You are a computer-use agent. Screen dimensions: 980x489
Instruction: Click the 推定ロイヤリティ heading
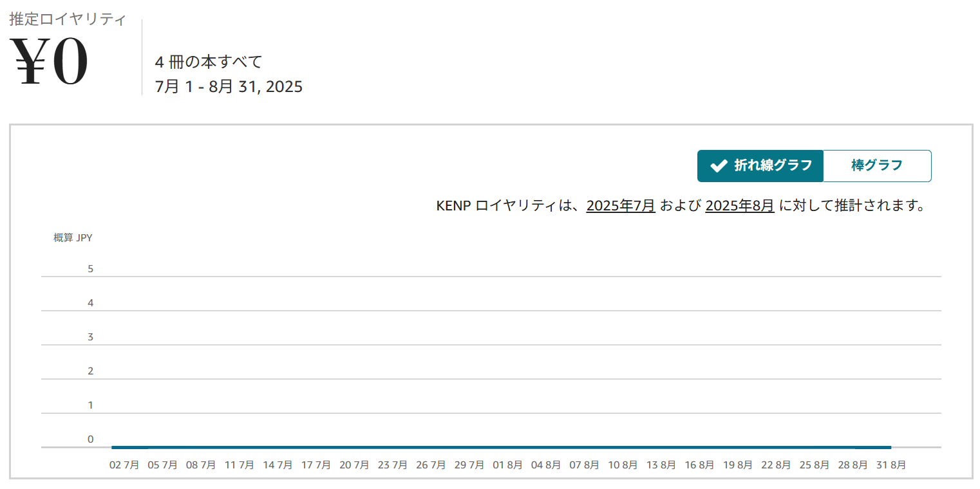point(68,19)
